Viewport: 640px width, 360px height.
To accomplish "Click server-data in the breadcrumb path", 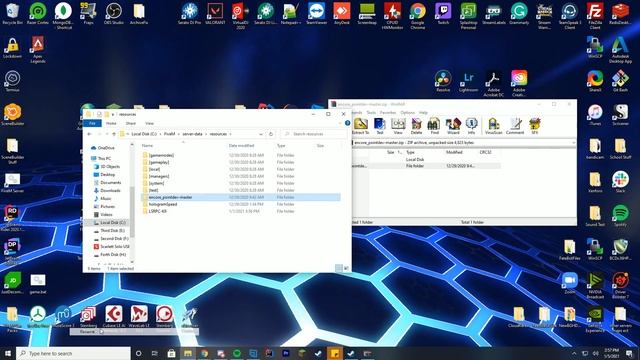I will [192, 134].
